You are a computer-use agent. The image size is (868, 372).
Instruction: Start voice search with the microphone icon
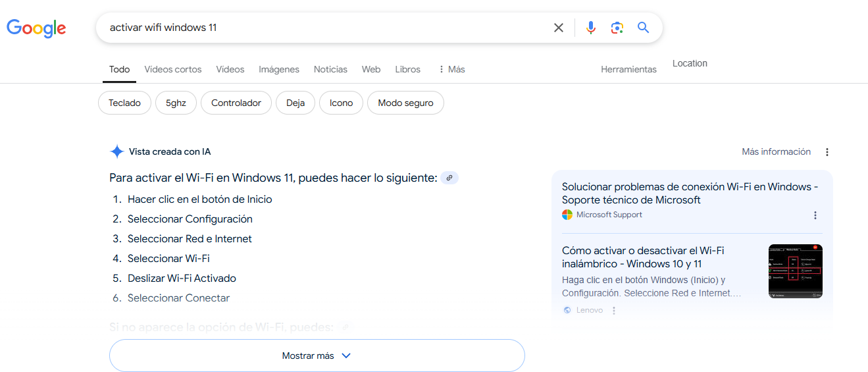pos(591,28)
